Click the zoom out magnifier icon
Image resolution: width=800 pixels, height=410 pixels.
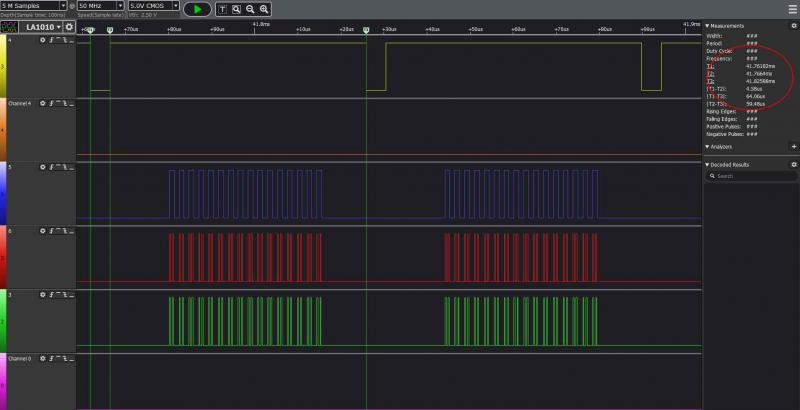point(251,8)
